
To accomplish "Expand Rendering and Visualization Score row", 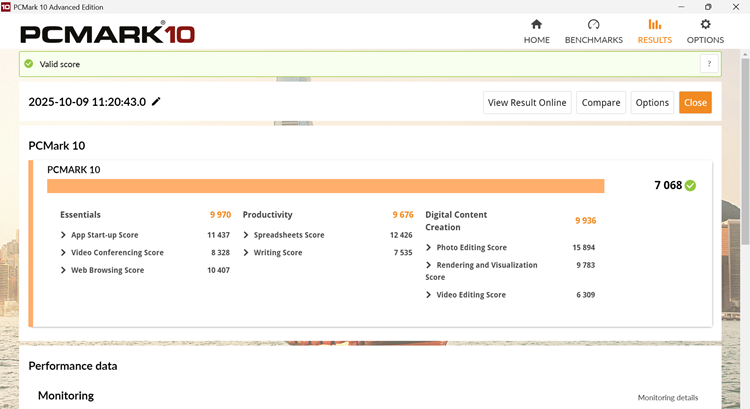I will [429, 265].
